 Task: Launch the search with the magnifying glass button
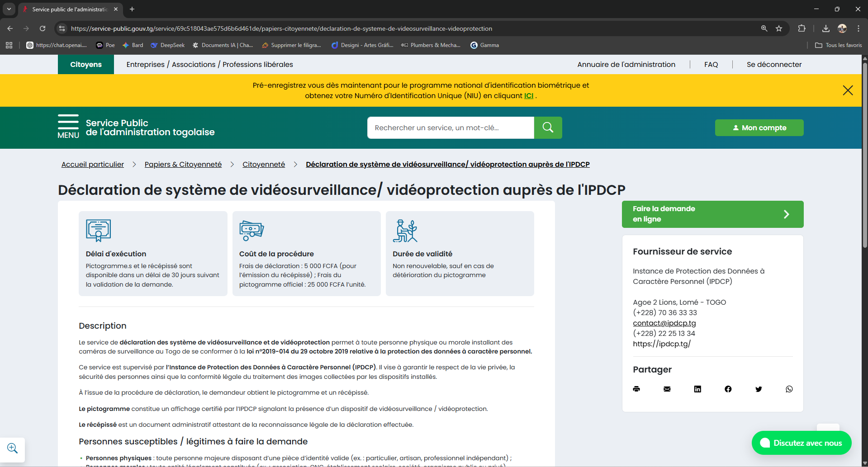547,127
